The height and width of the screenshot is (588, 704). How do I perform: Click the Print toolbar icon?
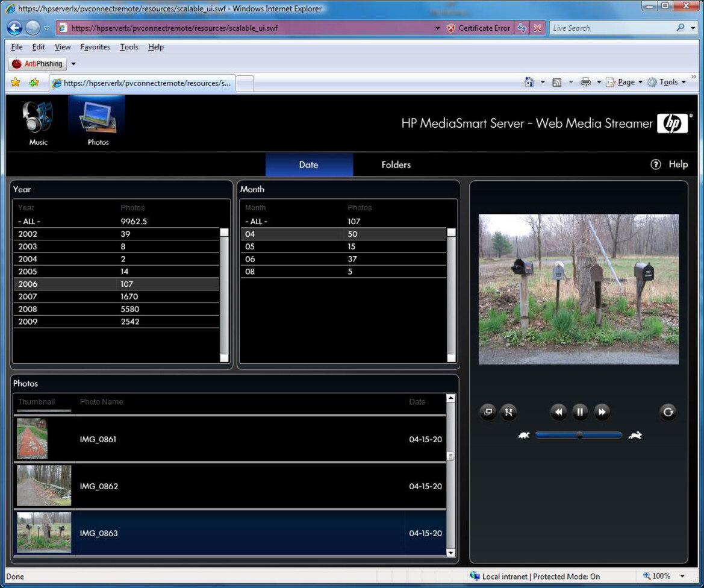tap(585, 82)
